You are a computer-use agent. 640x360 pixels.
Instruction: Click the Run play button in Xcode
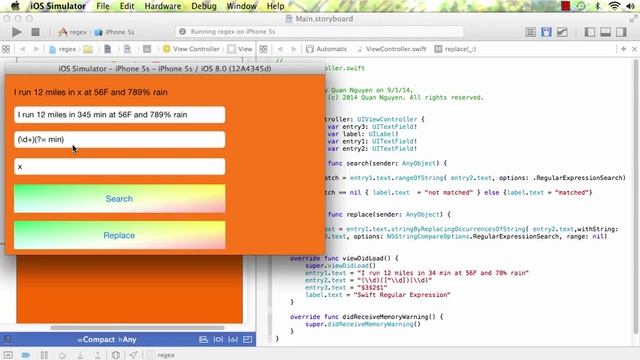pyautogui.click(x=17, y=32)
